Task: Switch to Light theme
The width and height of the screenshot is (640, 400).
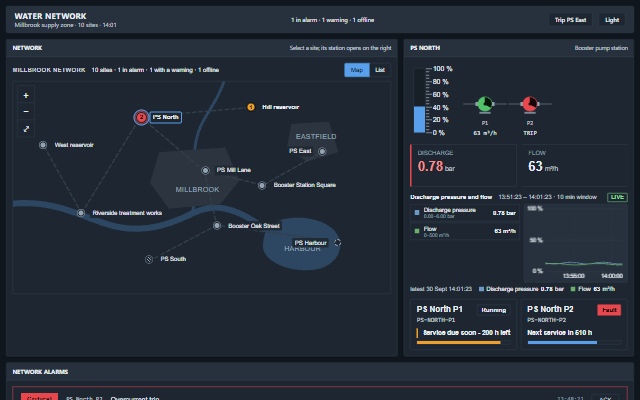Action: point(612,20)
